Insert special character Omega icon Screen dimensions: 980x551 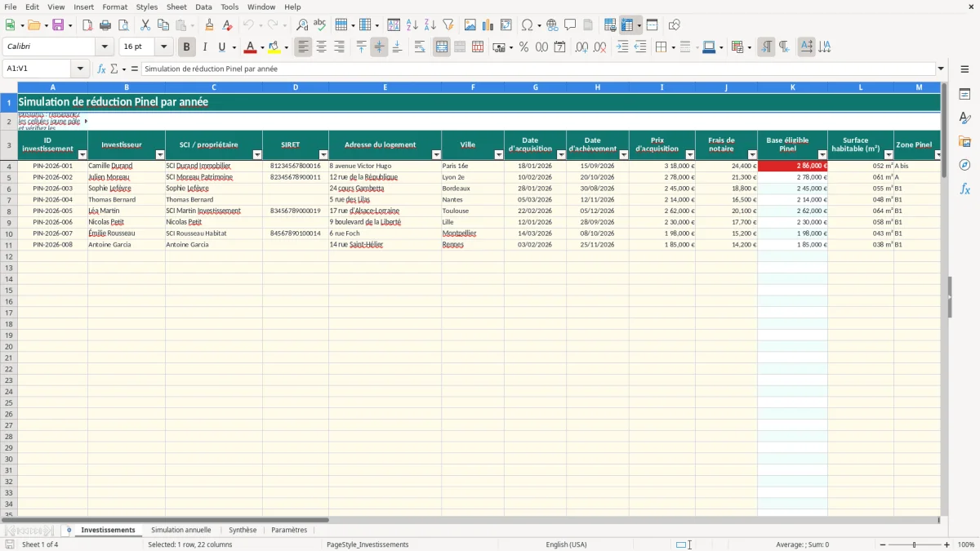pyautogui.click(x=528, y=25)
